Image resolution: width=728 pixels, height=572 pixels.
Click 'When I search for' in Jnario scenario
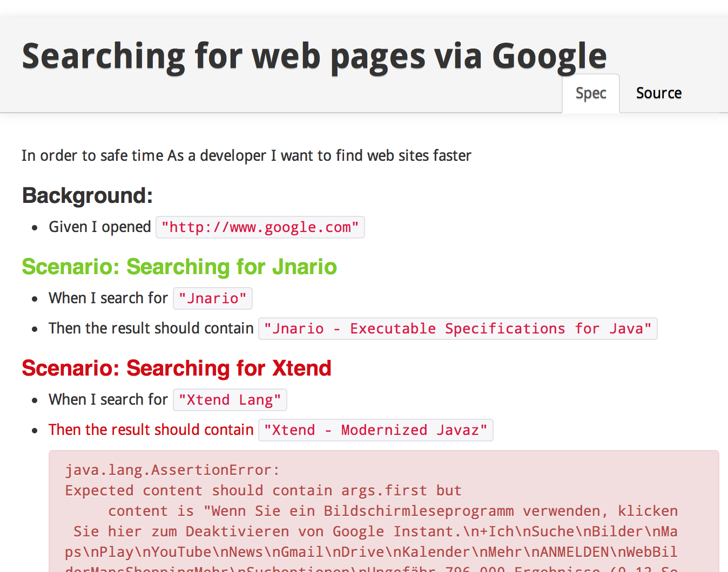108,298
